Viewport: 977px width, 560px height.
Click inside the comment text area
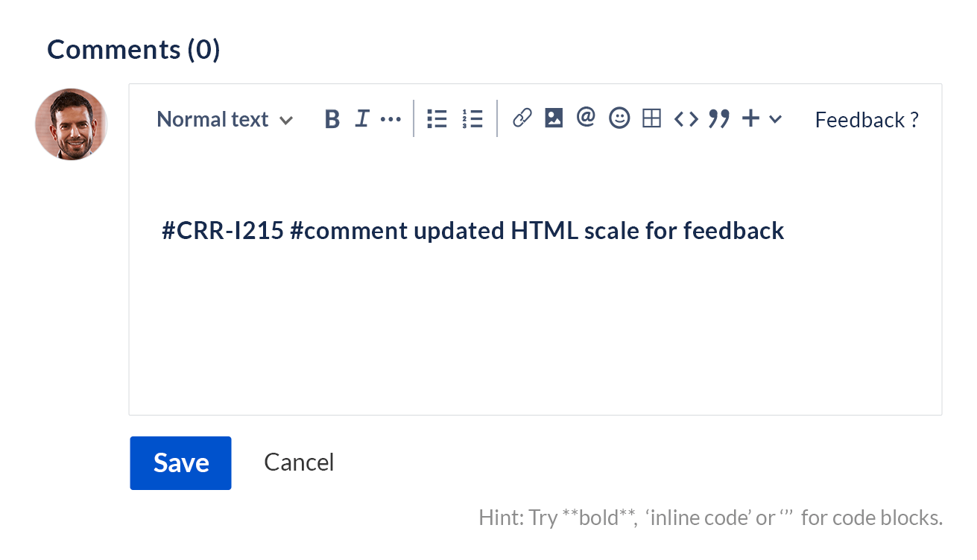coord(535,313)
